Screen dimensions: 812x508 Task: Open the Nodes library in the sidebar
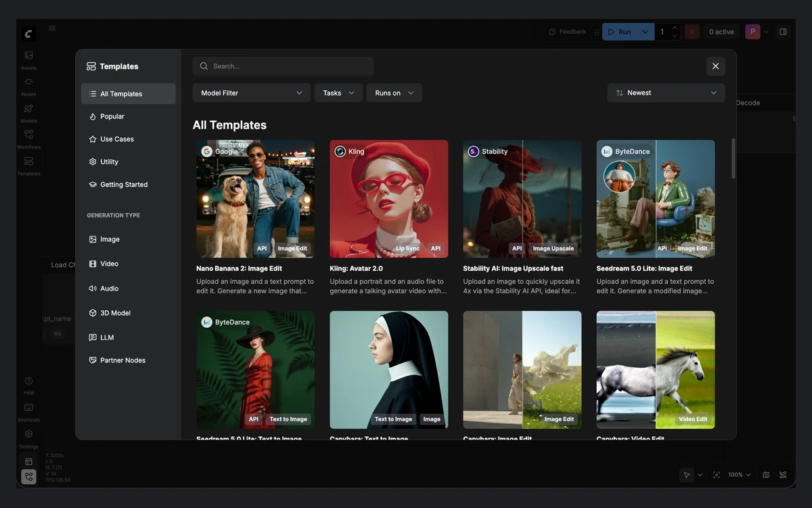pyautogui.click(x=28, y=85)
